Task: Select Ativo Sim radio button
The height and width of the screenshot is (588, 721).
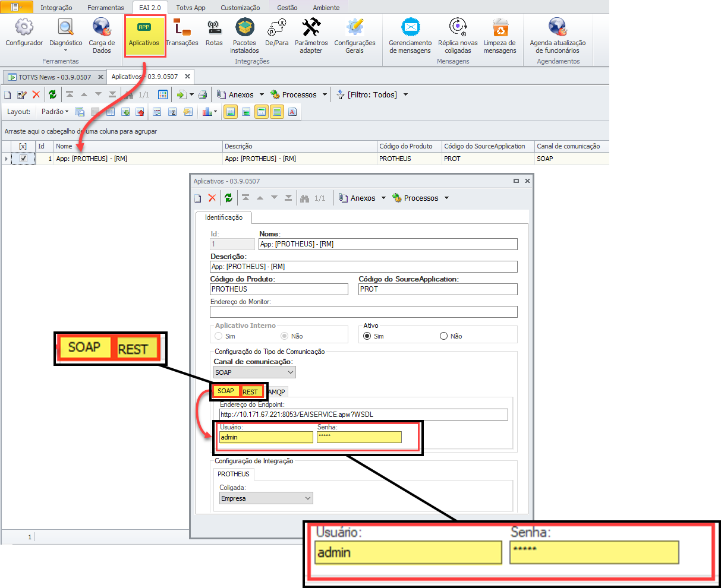Action: [x=367, y=336]
